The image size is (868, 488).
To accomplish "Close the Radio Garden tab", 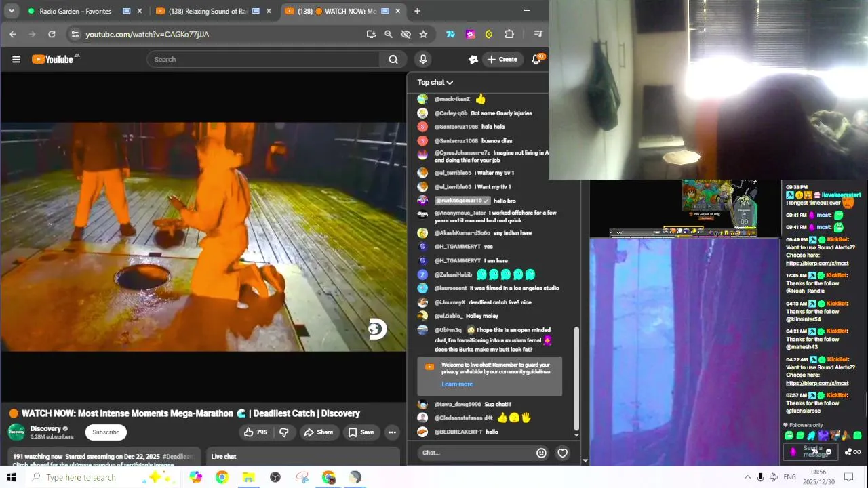I will [x=140, y=11].
